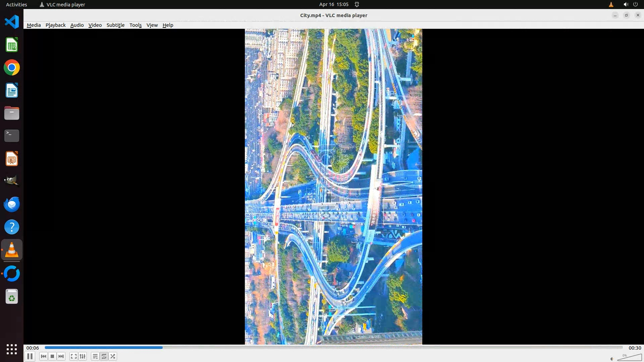Unmute audio via the speaker icon

click(x=612, y=359)
